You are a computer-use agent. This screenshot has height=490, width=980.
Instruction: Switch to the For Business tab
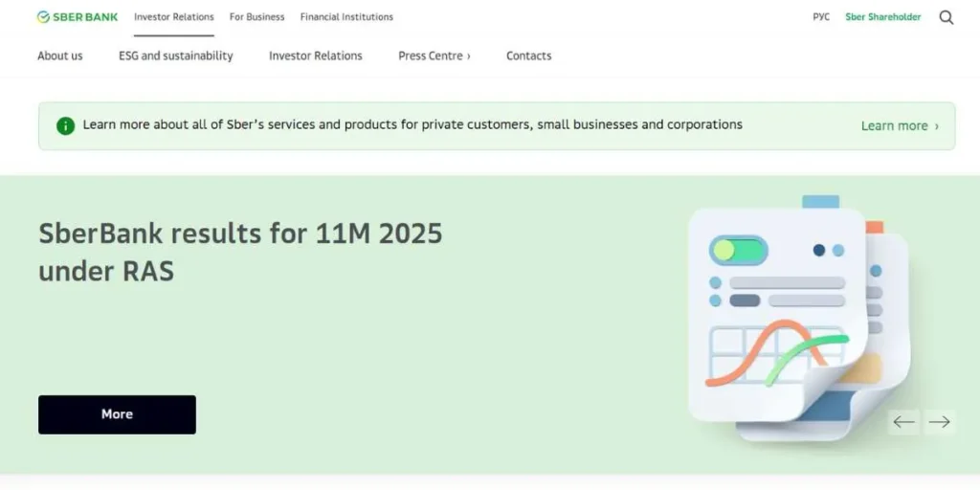(256, 17)
